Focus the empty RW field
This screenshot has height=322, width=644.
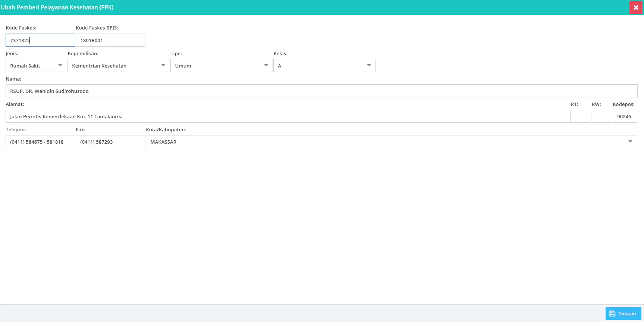602,116
